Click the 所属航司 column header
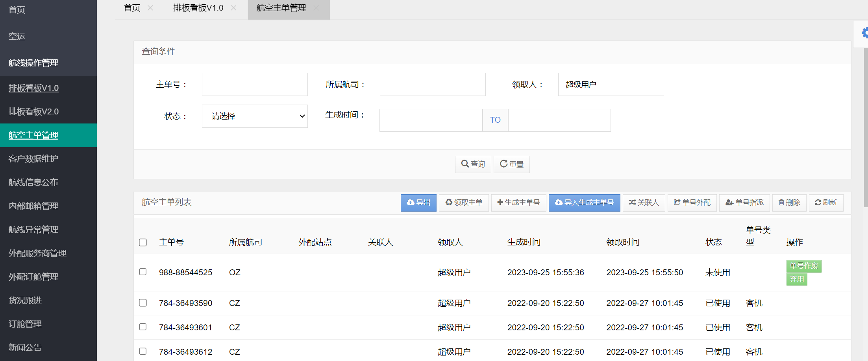The height and width of the screenshot is (361, 868). pyautogui.click(x=246, y=242)
